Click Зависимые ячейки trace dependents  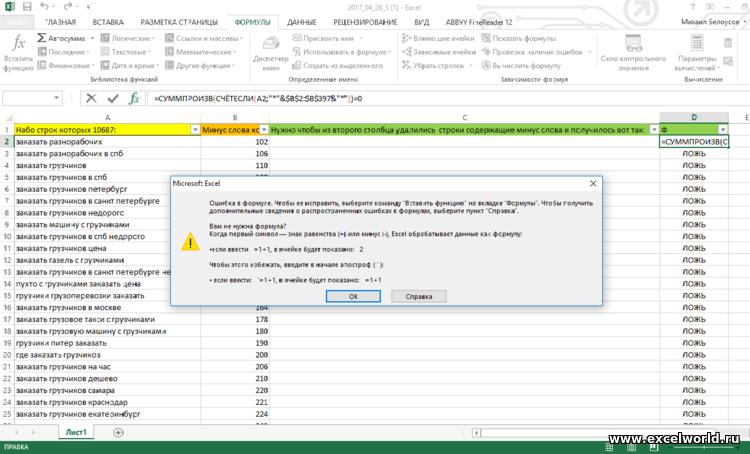tap(439, 52)
